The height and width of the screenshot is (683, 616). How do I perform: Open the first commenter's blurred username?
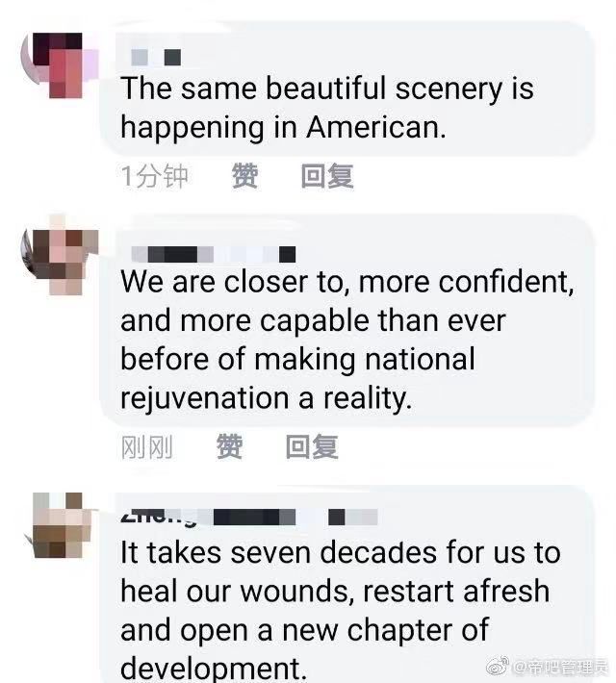click(x=156, y=57)
